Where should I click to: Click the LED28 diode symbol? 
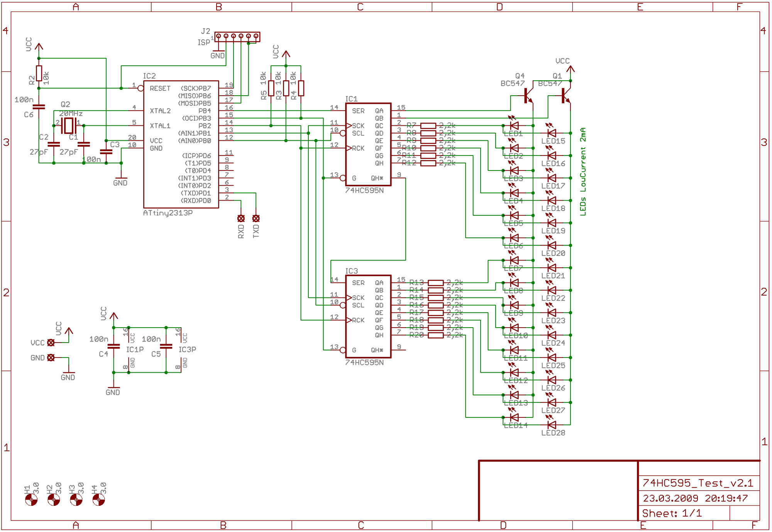pos(552,425)
